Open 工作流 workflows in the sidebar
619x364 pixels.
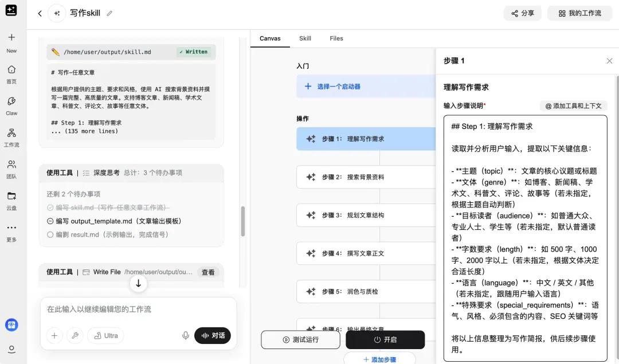11,138
